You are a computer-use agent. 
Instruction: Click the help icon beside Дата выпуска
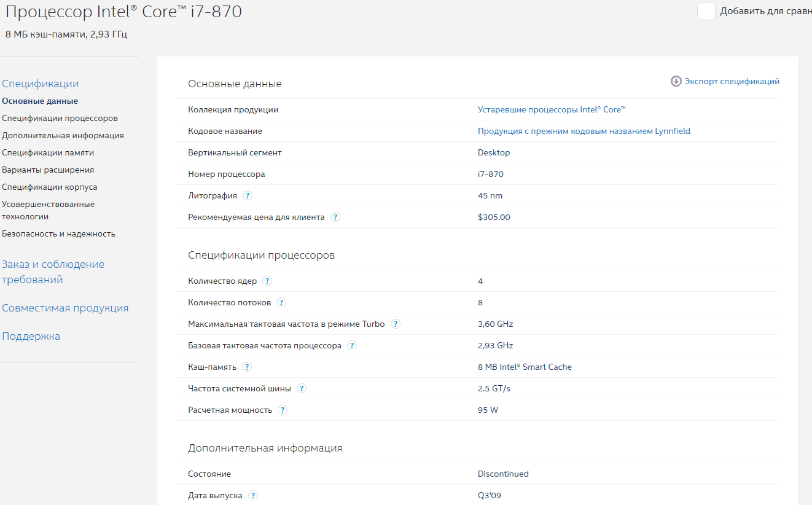253,495
